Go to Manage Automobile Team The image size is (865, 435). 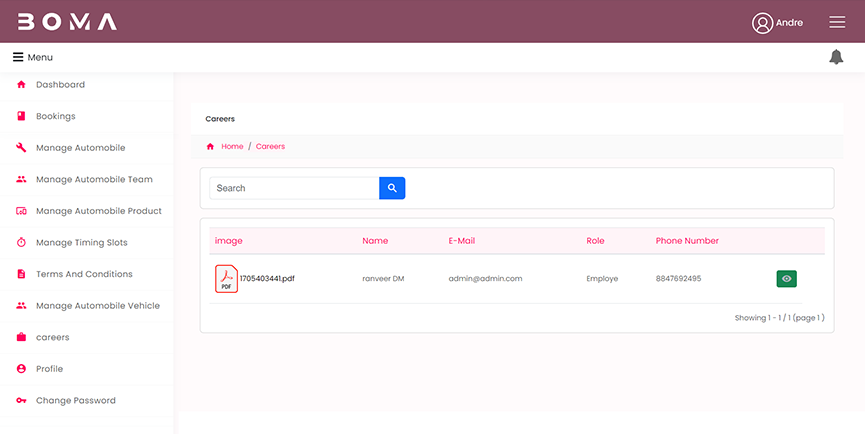click(94, 180)
